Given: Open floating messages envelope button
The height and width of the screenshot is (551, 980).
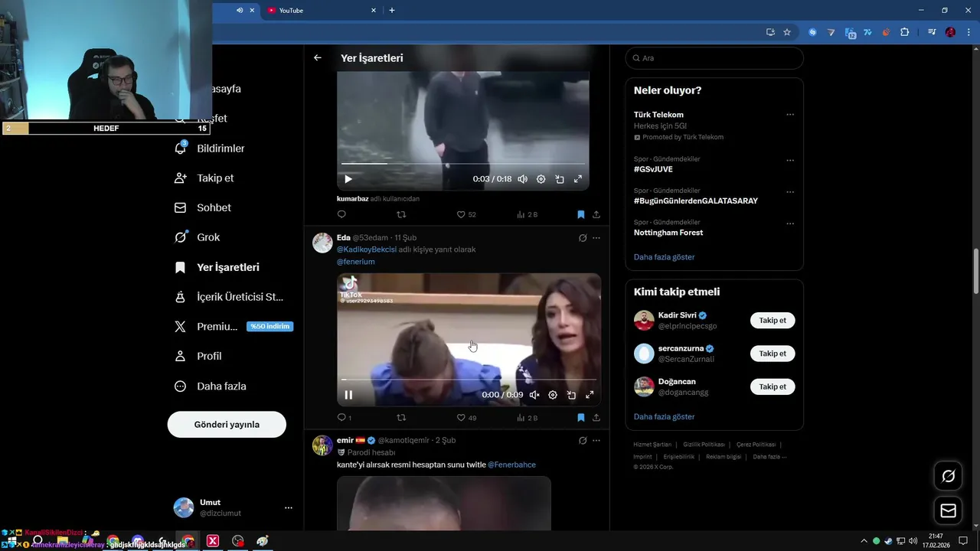Looking at the screenshot, I should click(x=948, y=510).
